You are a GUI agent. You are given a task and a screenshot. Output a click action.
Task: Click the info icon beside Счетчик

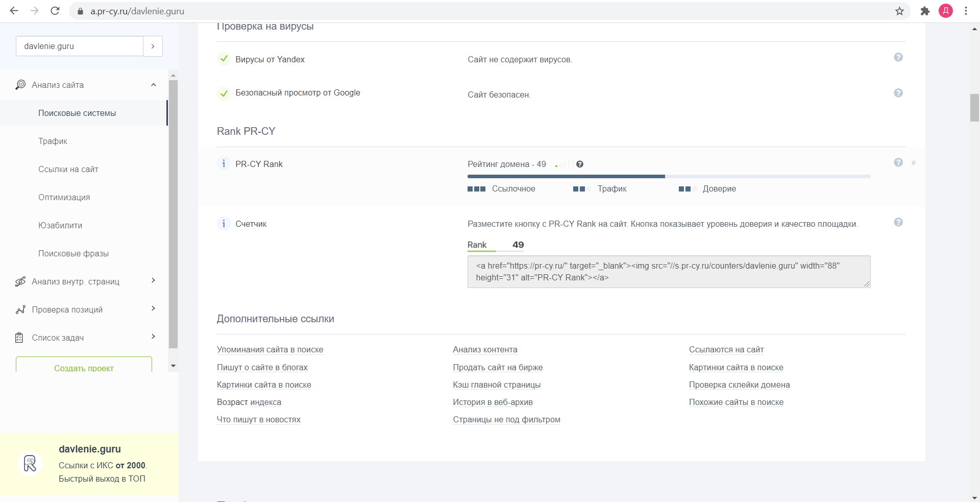coord(224,224)
